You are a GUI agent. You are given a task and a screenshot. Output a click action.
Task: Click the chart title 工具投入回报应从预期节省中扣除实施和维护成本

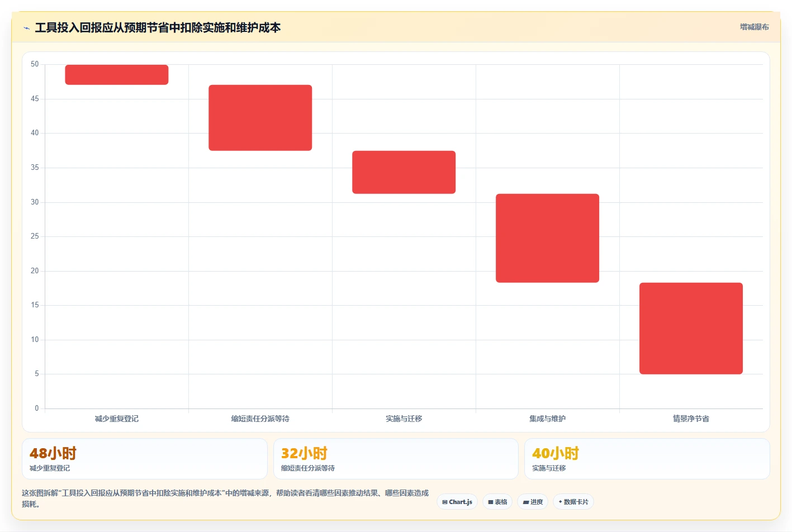click(158, 28)
